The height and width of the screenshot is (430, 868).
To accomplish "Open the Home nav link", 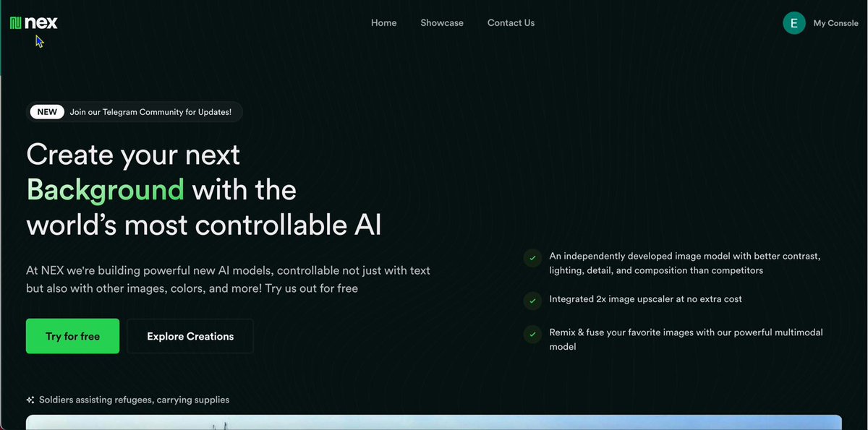I will click(383, 23).
